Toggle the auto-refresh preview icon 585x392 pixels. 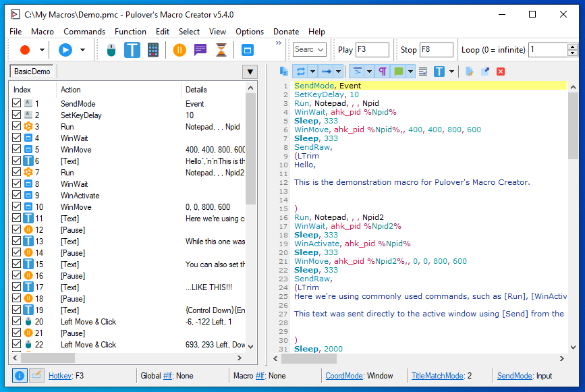click(x=301, y=72)
